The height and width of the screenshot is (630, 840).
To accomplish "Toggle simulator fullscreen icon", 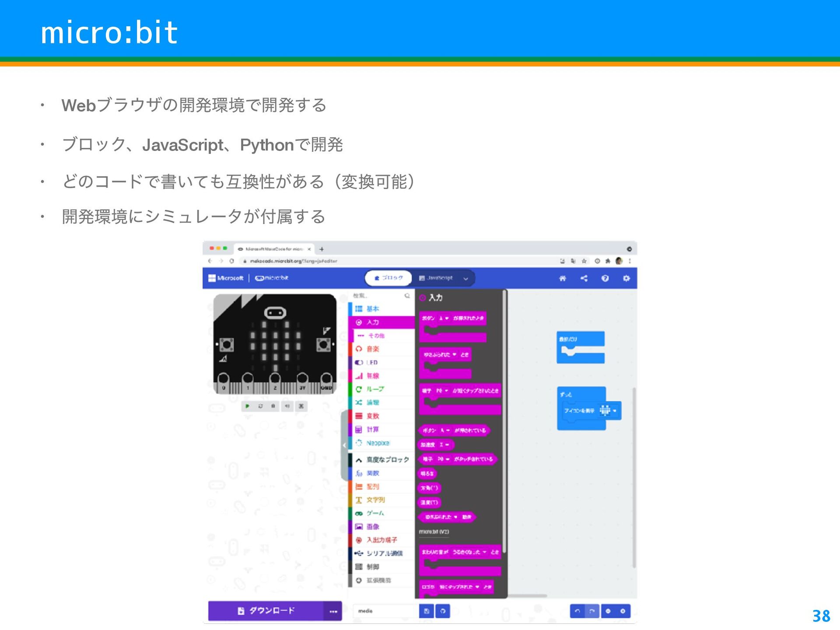I will pyautogui.click(x=301, y=406).
